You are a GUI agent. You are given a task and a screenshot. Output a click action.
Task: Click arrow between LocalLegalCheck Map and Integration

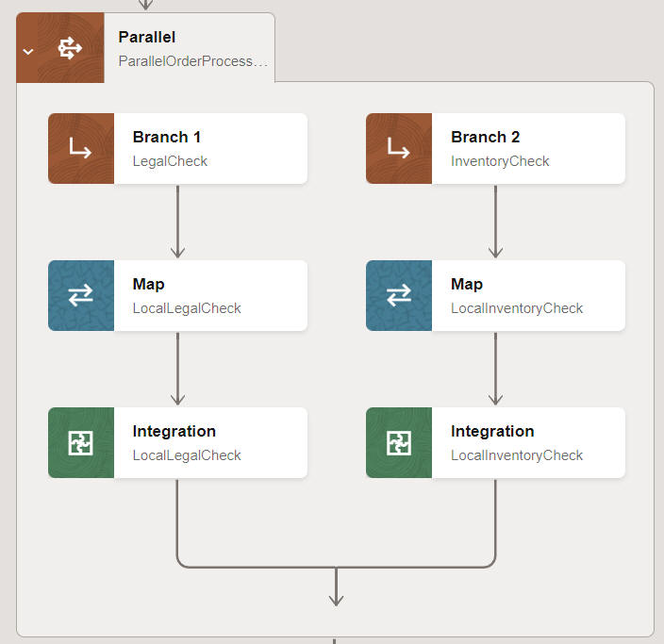pos(177,369)
